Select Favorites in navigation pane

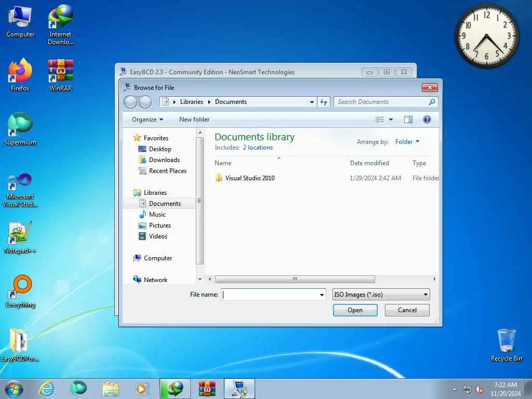click(x=156, y=138)
